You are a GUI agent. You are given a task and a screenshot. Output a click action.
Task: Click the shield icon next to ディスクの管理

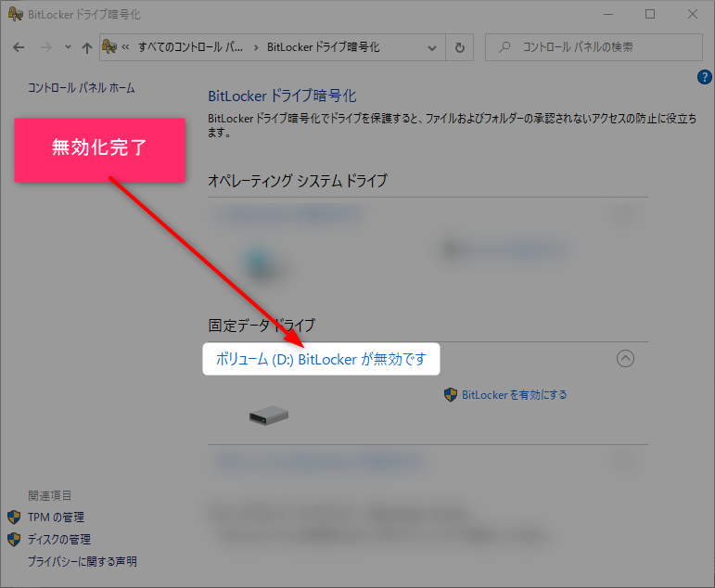pos(14,539)
